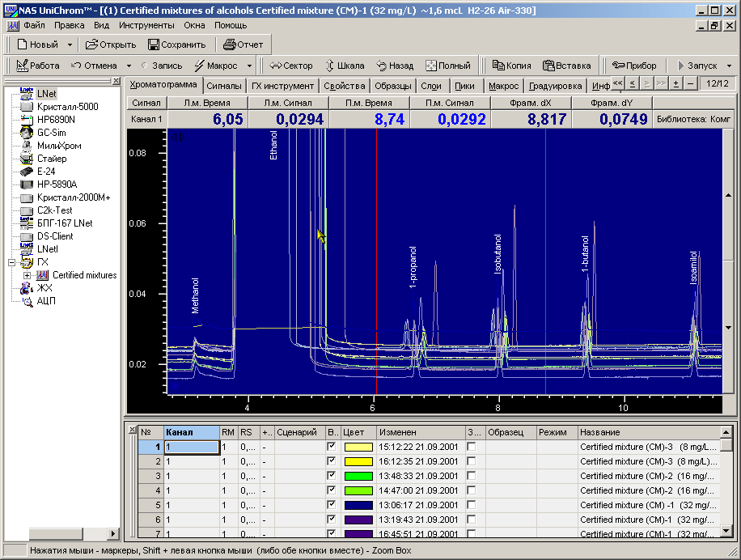The height and width of the screenshot is (560, 741).
Task: Click the Канал cell in row 1
Action: pos(192,447)
